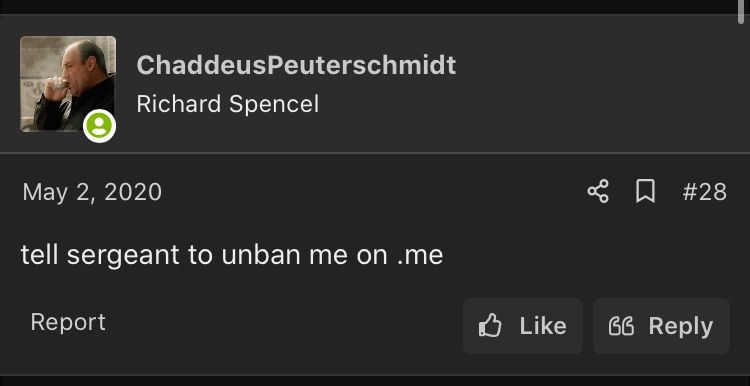750x386 pixels.
Task: Click the page scrollbar thumb
Action: (743, 11)
